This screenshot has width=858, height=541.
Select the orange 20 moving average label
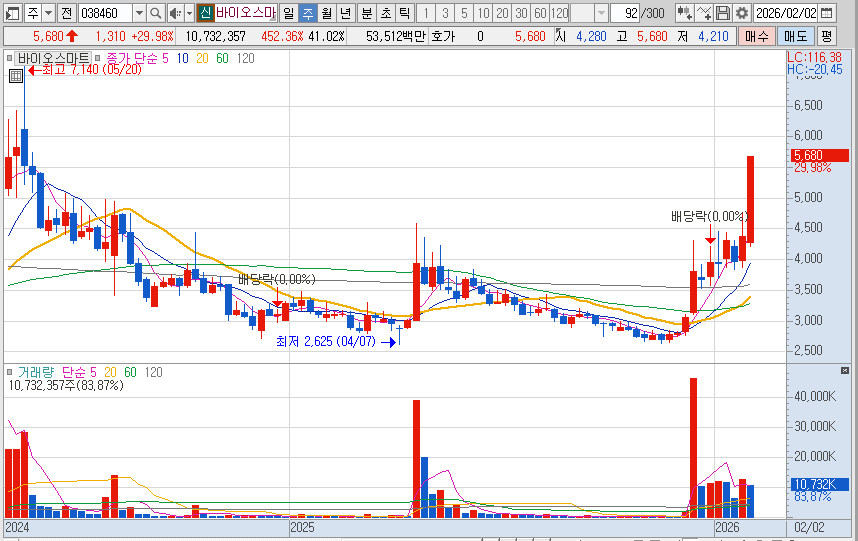[202, 58]
